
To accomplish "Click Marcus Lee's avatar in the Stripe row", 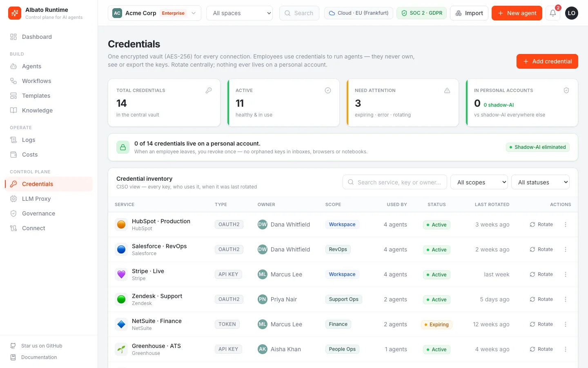I will pyautogui.click(x=263, y=274).
